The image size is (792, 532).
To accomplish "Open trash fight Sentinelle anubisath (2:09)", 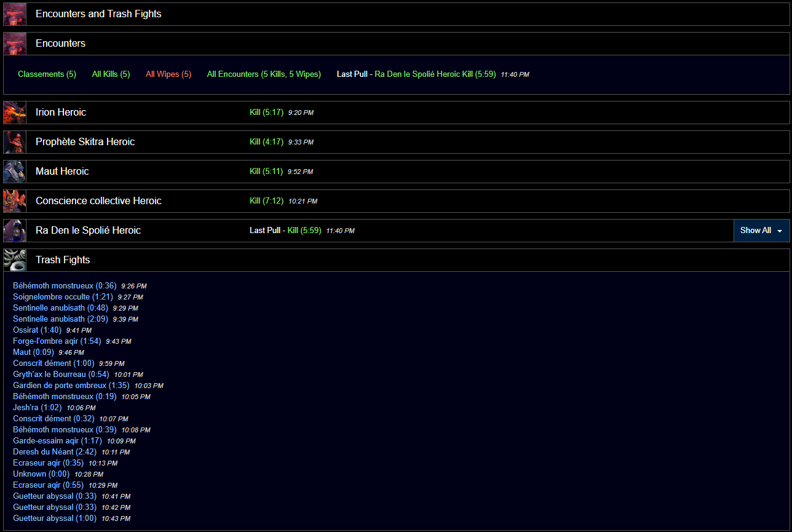I will pos(60,319).
